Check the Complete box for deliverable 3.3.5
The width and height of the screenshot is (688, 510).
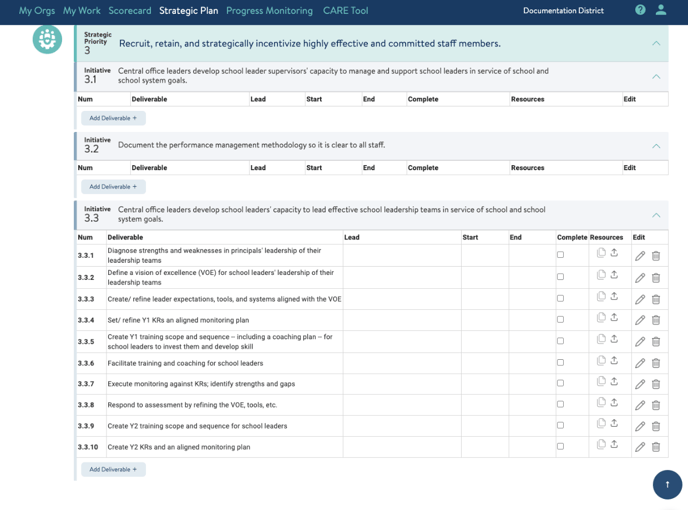[x=560, y=341]
